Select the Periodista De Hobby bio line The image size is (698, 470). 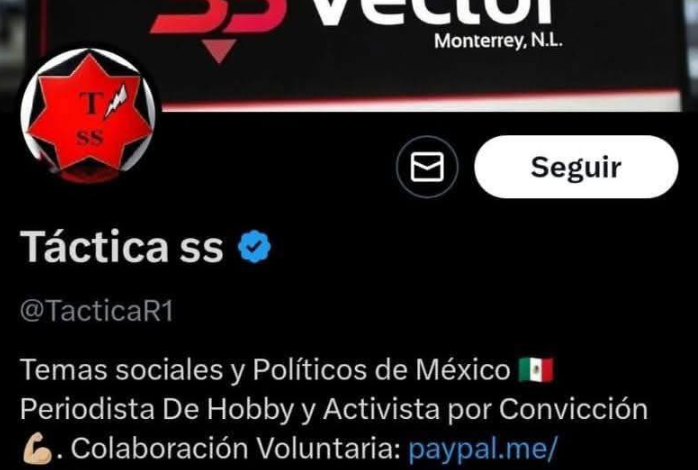click(x=334, y=409)
